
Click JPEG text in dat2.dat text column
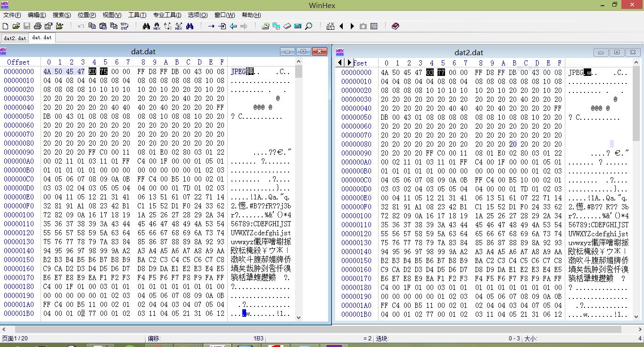click(x=576, y=73)
